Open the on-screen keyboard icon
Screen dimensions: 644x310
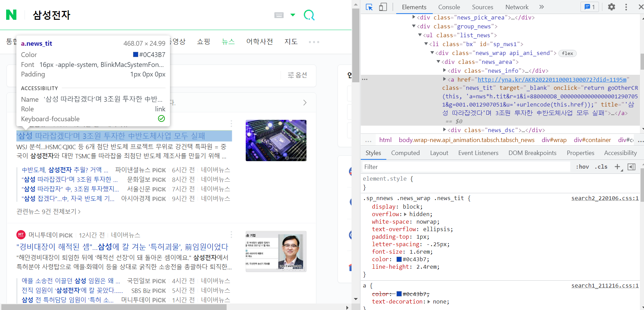tap(279, 15)
